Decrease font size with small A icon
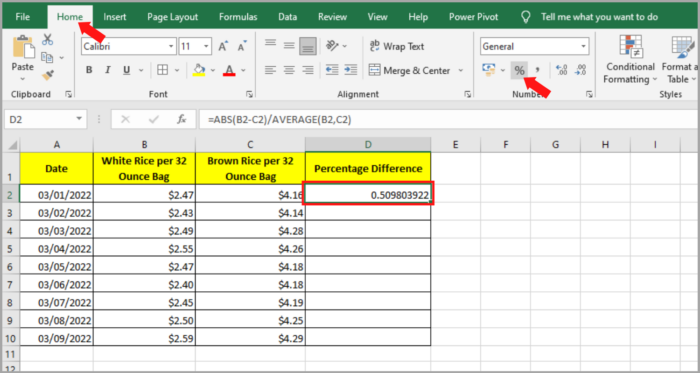Screen dimensions: 700x373 (x=242, y=46)
